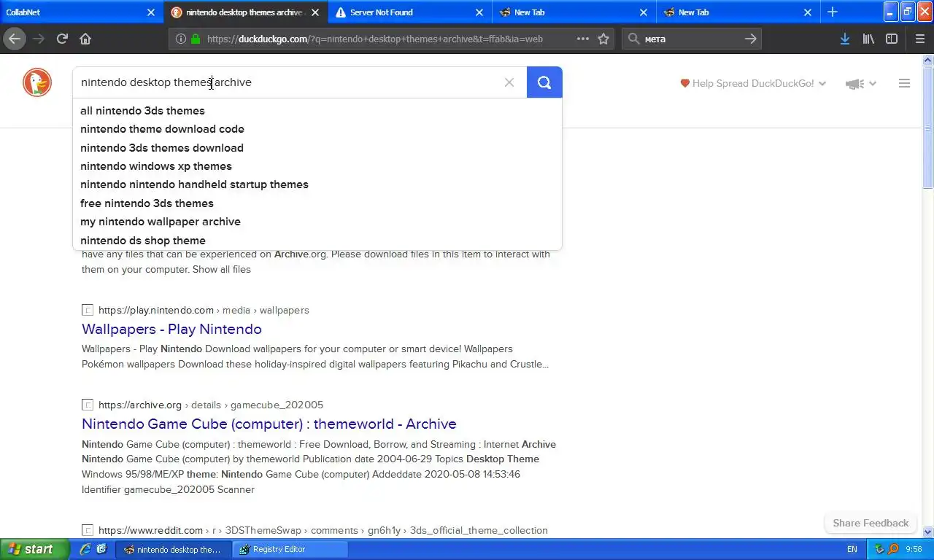The width and height of the screenshot is (934, 560).
Task: Open Wallpapers - Play Nintendo result
Action: click(171, 329)
